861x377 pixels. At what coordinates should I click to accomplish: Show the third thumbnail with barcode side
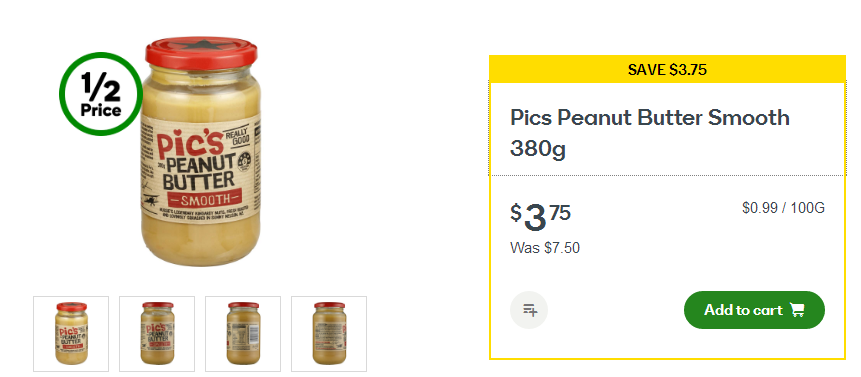tap(243, 334)
